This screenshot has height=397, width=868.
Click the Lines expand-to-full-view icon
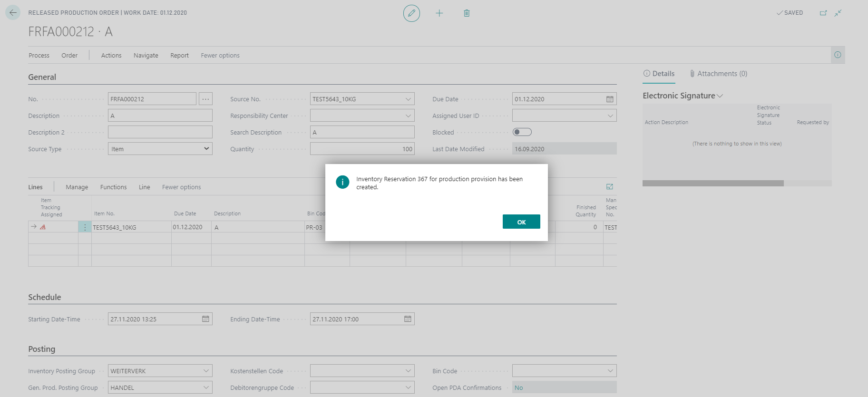coord(610,187)
